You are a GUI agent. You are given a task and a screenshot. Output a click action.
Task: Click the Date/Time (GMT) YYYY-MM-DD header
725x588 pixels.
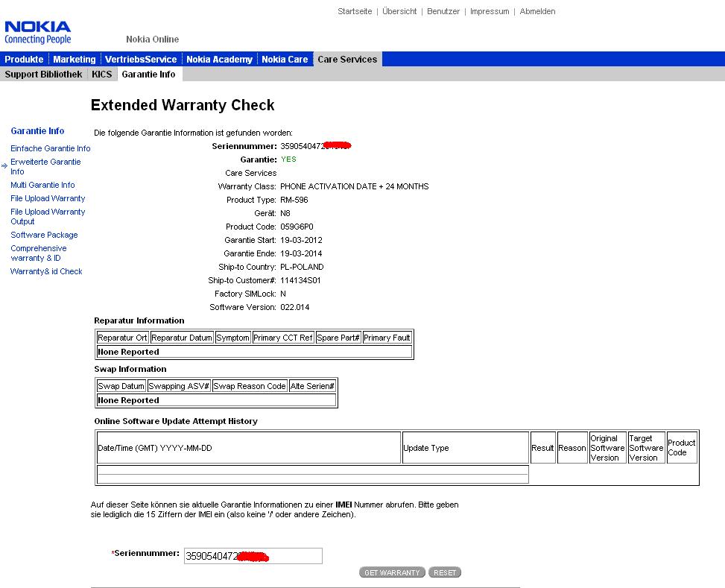[x=249, y=448]
